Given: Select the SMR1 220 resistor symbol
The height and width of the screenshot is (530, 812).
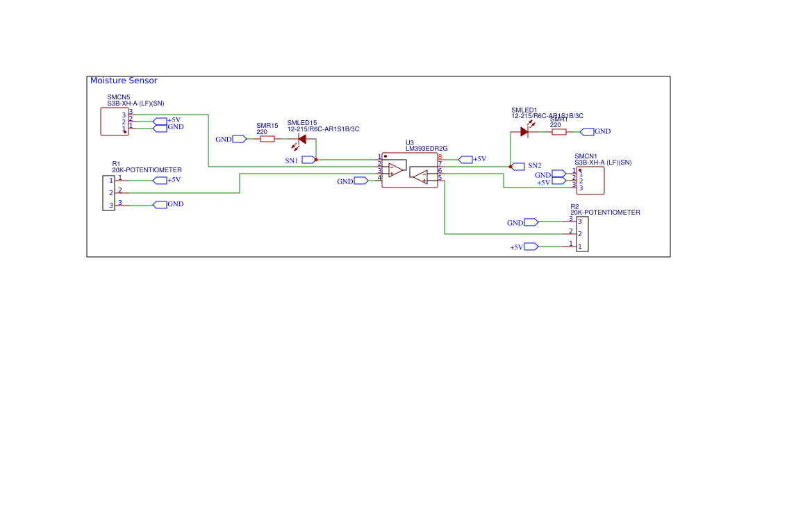Looking at the screenshot, I should point(559,132).
